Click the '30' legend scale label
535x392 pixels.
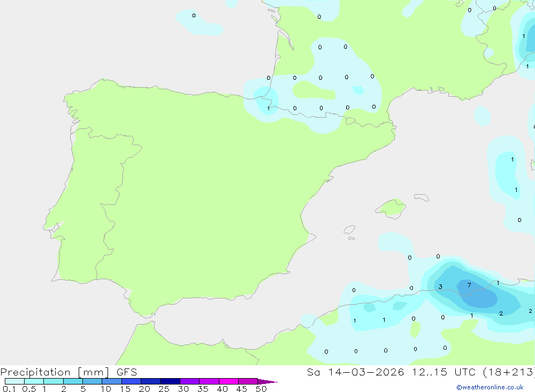[x=184, y=389]
